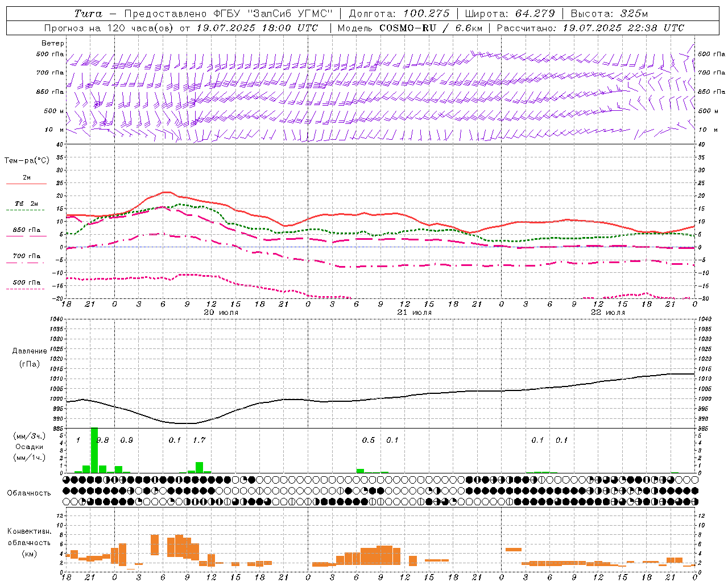Click the "(мм/1ч.)" units label
The image size is (728, 582).
30,457
